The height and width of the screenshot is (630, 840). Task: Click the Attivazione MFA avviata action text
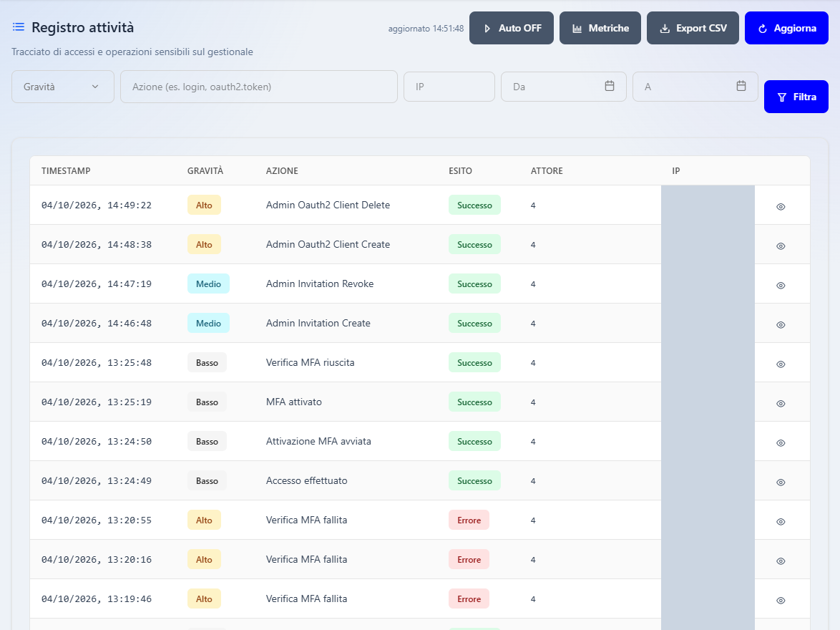pyautogui.click(x=318, y=441)
